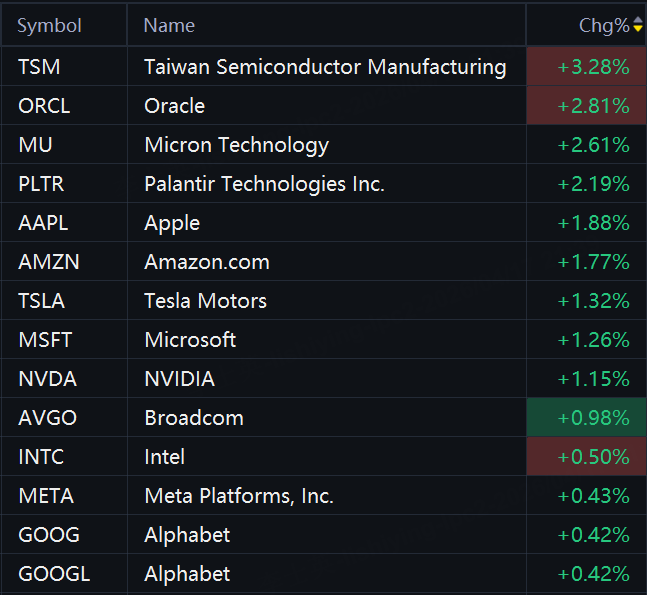
Task: Click the Chg% sort arrow indicator
Action: 638,25
